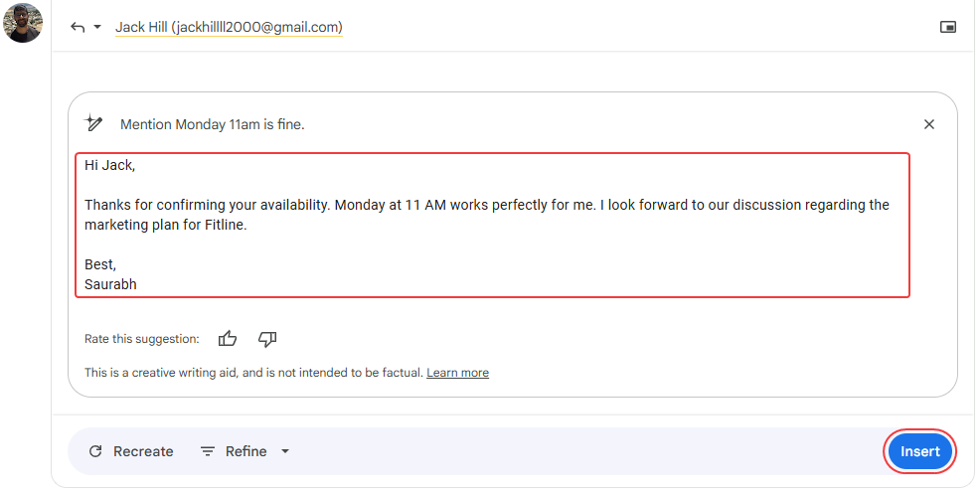This screenshot has height=493, width=980.
Task: Click the Recreate circular arrow icon
Action: pyautogui.click(x=95, y=451)
